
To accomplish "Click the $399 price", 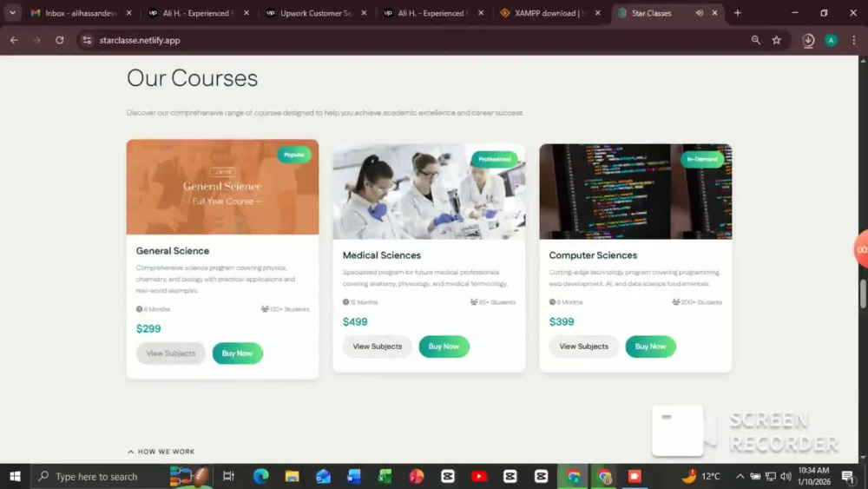I will click(x=562, y=321).
